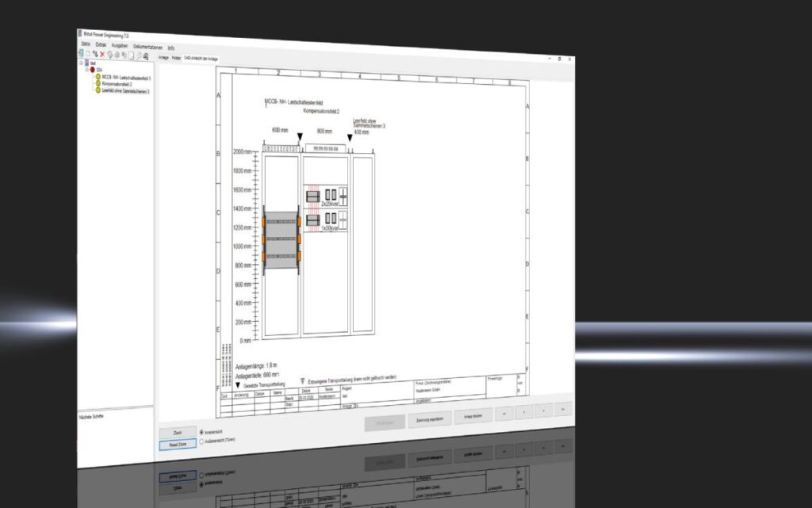Click the yellow icon beside Kompensationsfeld 2
812x508 pixels.
[x=98, y=84]
